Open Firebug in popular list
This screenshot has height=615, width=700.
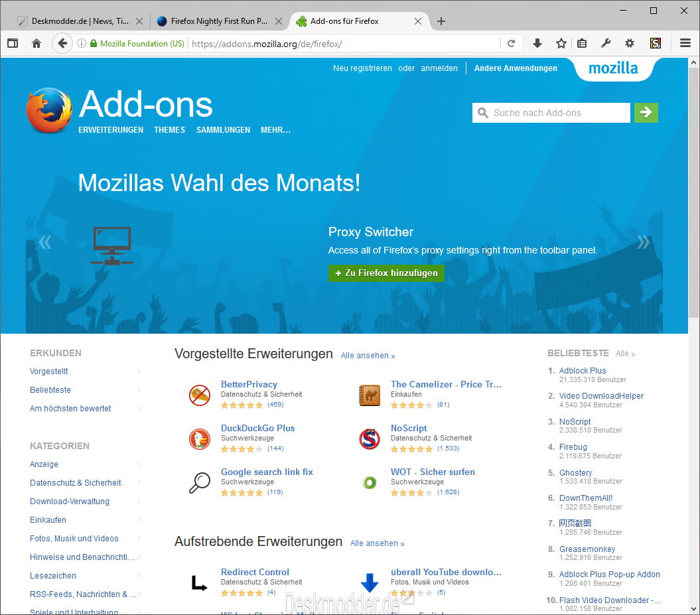573,446
